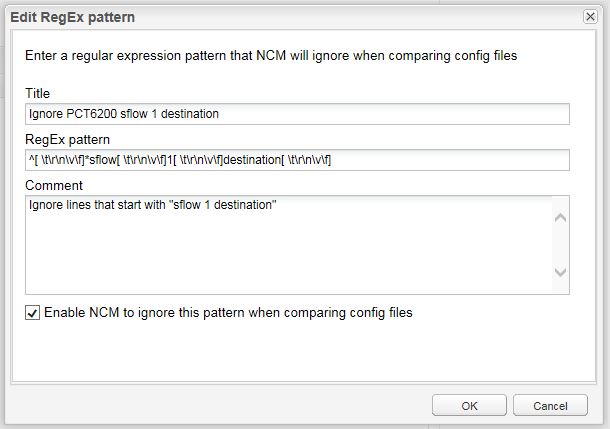Close the Edit RegEx pattern dialog
This screenshot has height=429, width=610.
(590, 17)
